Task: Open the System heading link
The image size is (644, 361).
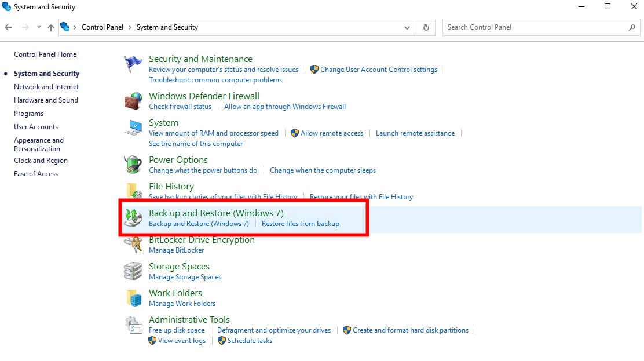Action: [x=163, y=122]
